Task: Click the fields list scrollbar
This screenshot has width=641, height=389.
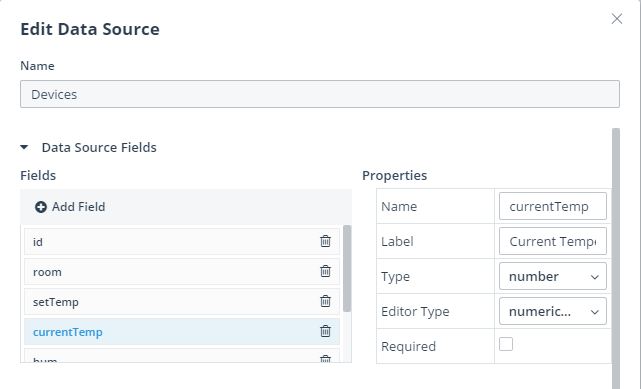Action: [x=347, y=268]
